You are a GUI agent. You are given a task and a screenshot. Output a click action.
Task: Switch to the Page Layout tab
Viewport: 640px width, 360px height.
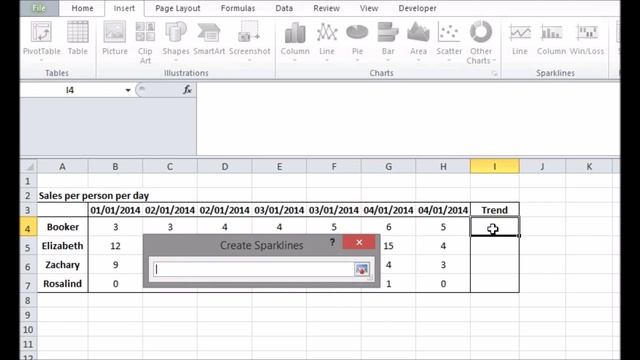click(178, 8)
